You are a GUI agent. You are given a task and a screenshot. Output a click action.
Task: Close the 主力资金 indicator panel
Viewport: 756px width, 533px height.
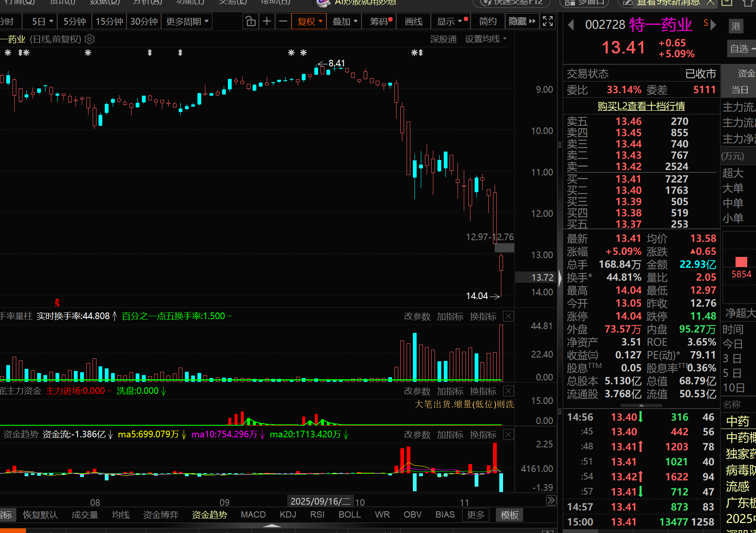tap(508, 391)
